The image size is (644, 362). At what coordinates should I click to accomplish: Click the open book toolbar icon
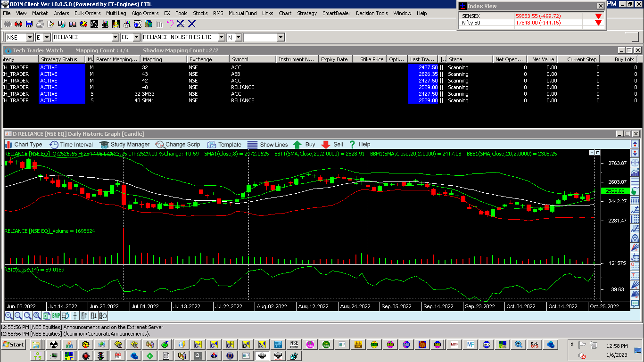click(73, 24)
